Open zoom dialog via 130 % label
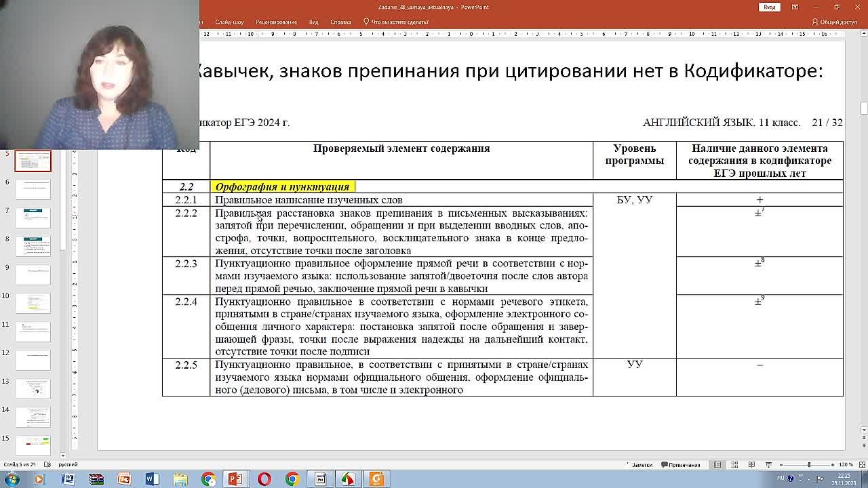Image resolution: width=868 pixels, height=488 pixels. (x=845, y=465)
